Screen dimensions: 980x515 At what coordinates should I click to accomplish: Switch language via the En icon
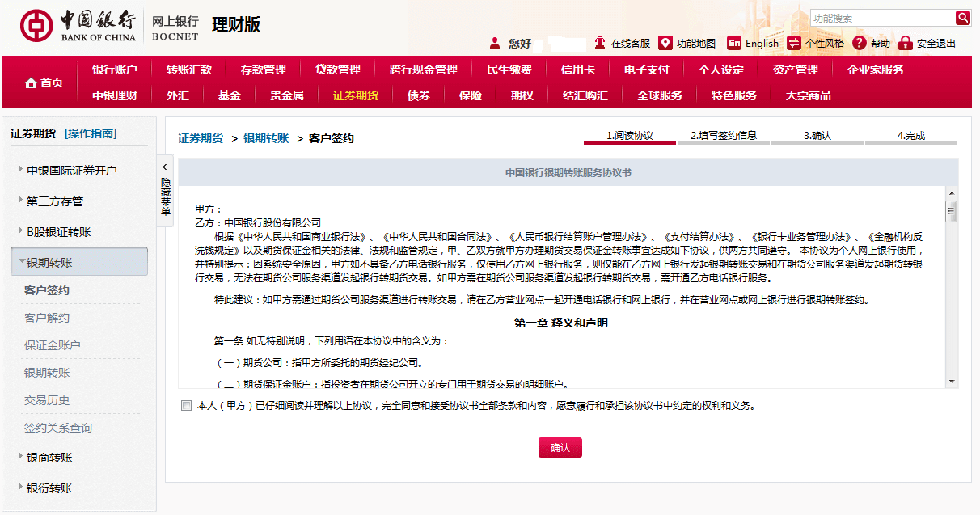734,43
